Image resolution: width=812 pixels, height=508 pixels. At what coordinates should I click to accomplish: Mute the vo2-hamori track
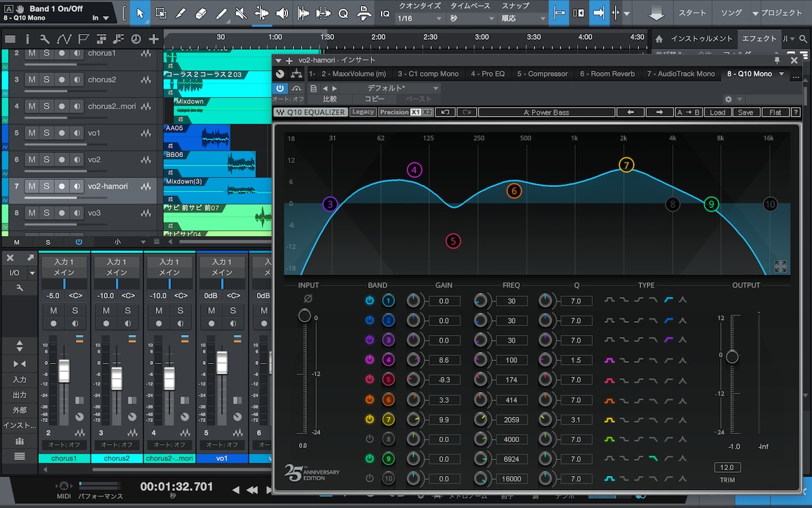pos(31,186)
